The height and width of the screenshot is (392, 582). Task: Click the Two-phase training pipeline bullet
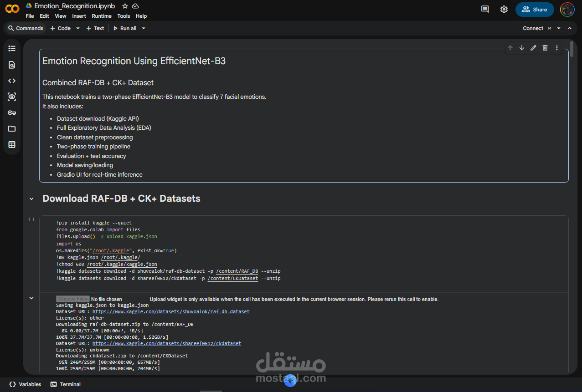coord(93,147)
